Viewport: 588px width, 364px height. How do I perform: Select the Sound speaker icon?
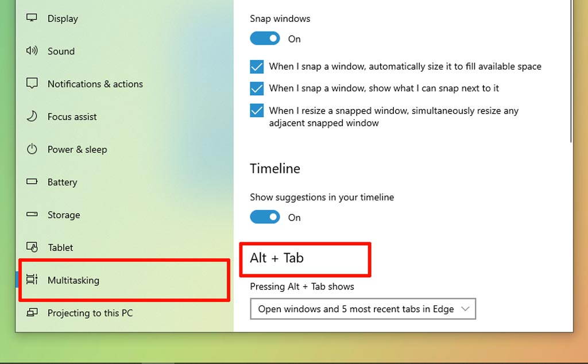point(32,51)
